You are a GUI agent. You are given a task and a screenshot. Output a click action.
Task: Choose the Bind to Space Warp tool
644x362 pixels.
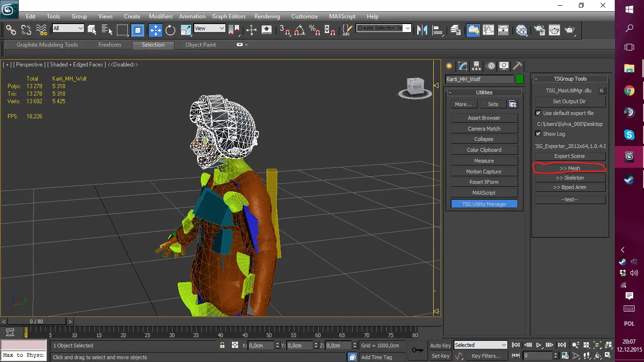coord(41,30)
